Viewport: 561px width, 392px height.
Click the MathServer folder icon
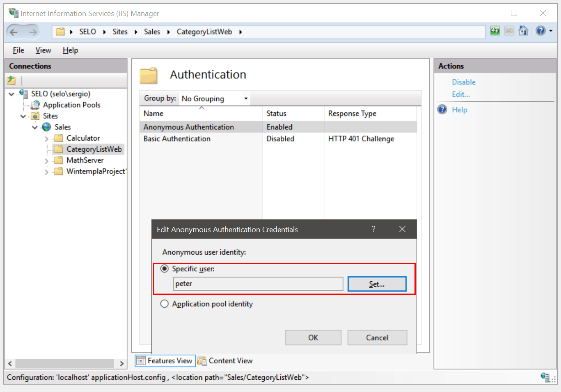(x=59, y=160)
